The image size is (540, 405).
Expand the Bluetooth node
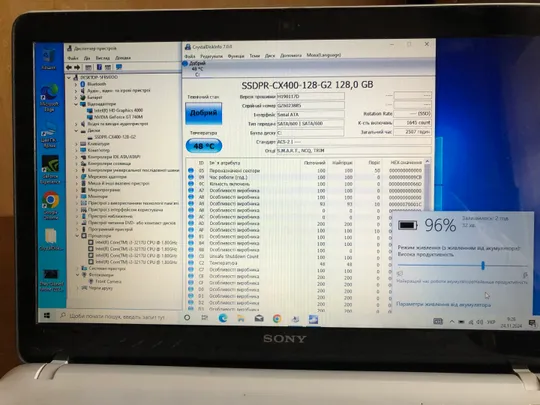coord(76,84)
